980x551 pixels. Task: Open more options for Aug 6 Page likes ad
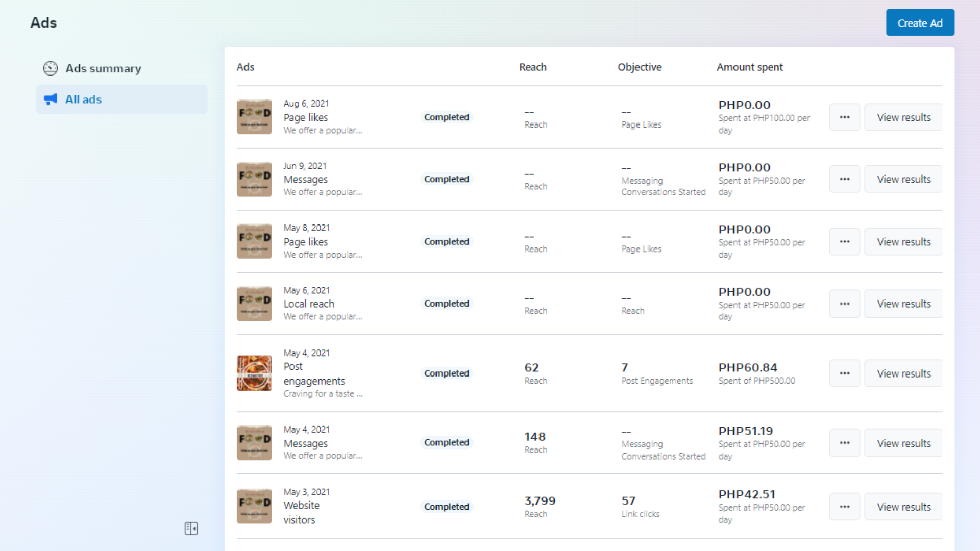pyautogui.click(x=844, y=117)
